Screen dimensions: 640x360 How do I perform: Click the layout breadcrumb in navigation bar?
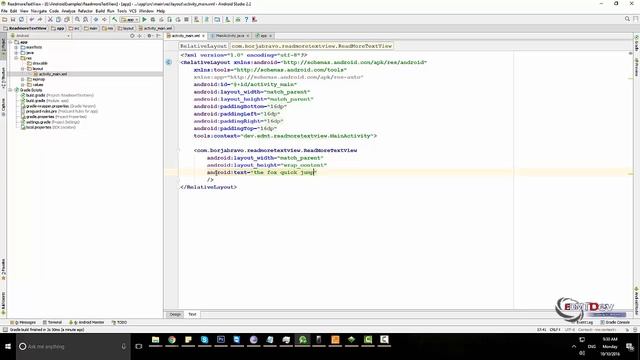[x=126, y=28]
